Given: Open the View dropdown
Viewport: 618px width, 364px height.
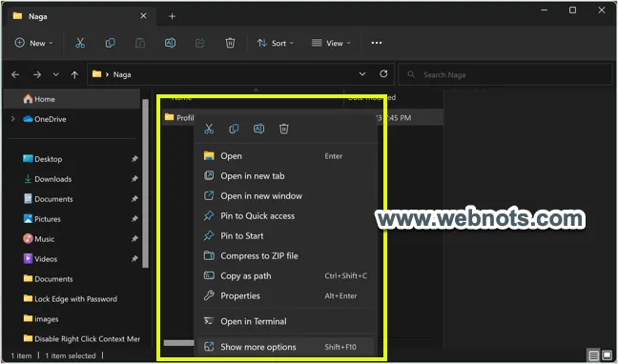Looking at the screenshot, I should click(x=331, y=43).
